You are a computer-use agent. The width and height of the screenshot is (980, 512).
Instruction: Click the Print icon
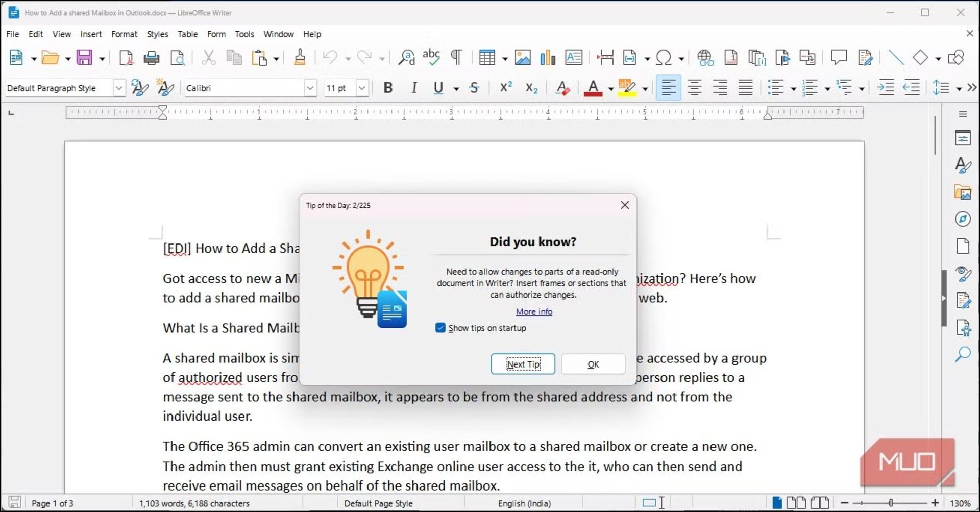coord(151,58)
